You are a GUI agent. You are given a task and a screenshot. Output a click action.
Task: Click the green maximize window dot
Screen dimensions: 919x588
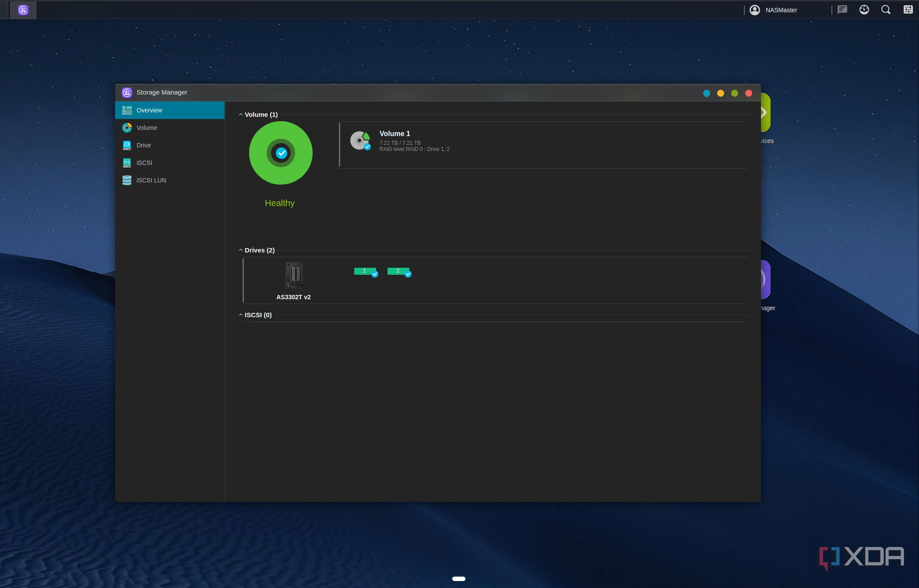(x=735, y=93)
